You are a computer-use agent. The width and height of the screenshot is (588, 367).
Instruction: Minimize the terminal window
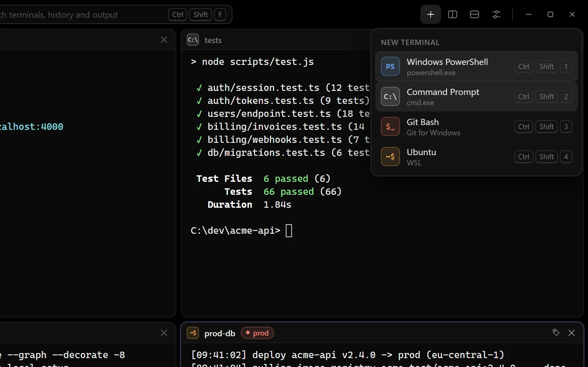(x=529, y=14)
